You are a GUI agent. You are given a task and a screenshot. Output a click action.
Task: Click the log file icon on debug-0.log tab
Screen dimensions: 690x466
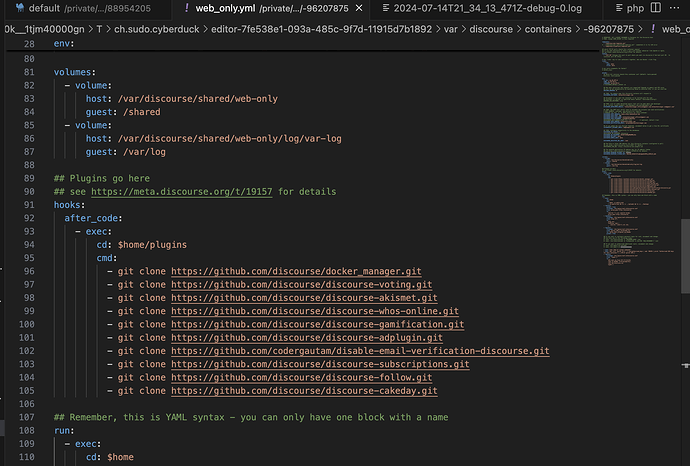[x=385, y=8]
